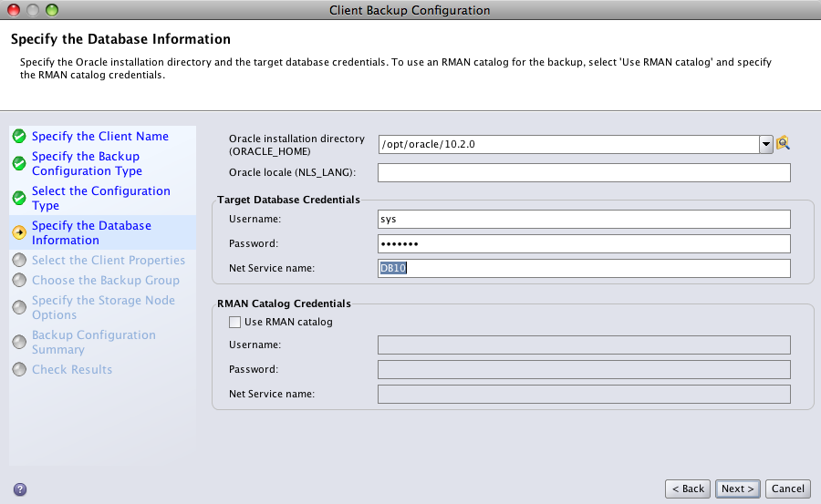Click the Oracle locale (NLS_LANG) label
Screen dimensions: 821x504
[292, 172]
